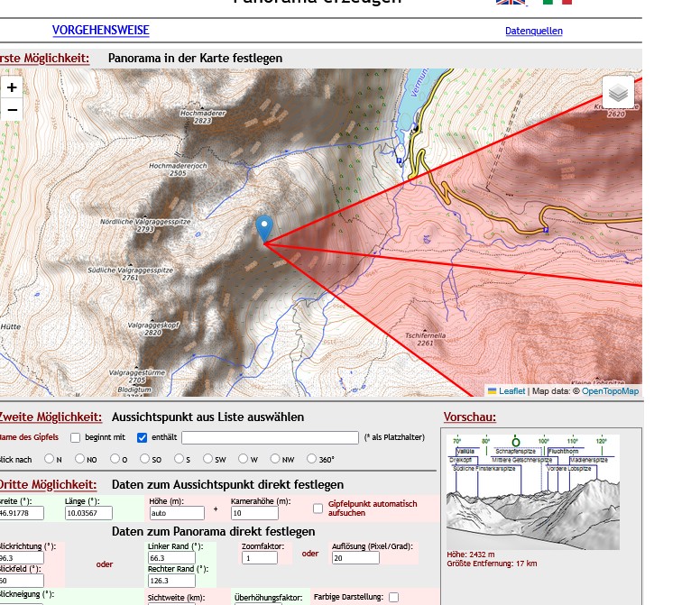Open the map layers control
The width and height of the screenshot is (700, 605).
point(618,93)
